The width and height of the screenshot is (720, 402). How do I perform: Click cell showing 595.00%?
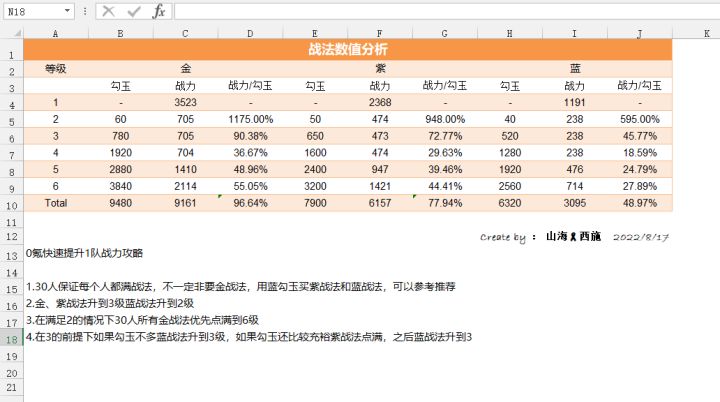pos(640,119)
